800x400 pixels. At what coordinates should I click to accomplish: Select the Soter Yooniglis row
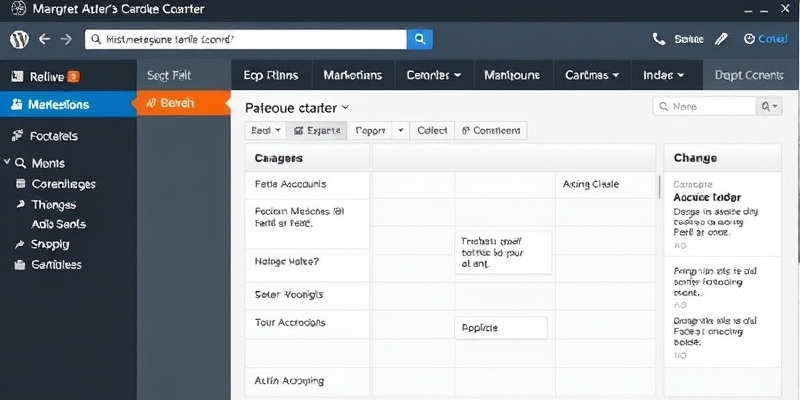tap(307, 294)
